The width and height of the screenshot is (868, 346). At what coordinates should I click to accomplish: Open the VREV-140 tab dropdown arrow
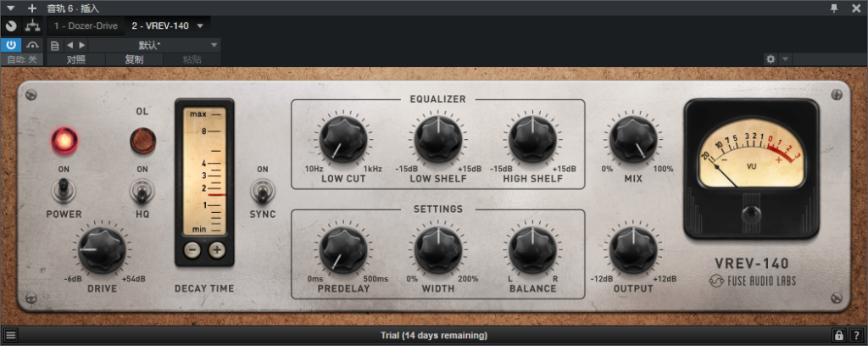[200, 26]
